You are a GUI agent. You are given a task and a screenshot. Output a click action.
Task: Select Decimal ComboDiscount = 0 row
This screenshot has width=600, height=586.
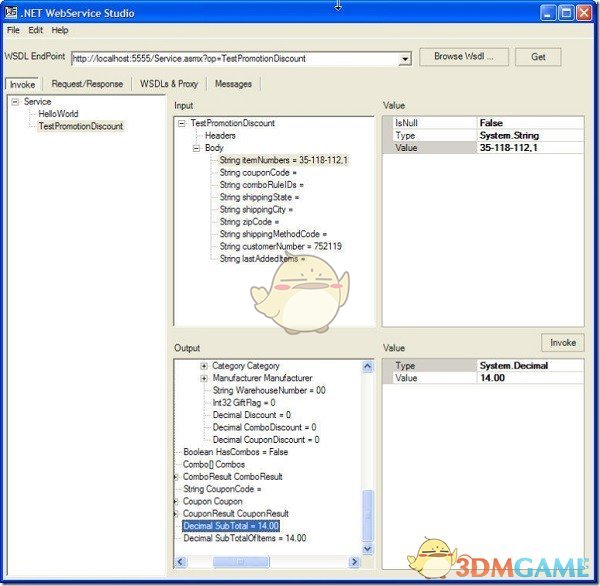(264, 427)
